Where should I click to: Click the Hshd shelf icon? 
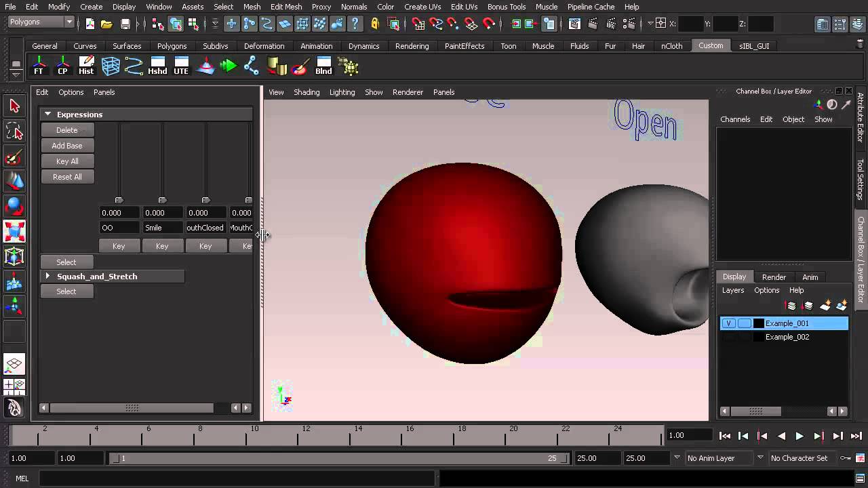pyautogui.click(x=157, y=66)
